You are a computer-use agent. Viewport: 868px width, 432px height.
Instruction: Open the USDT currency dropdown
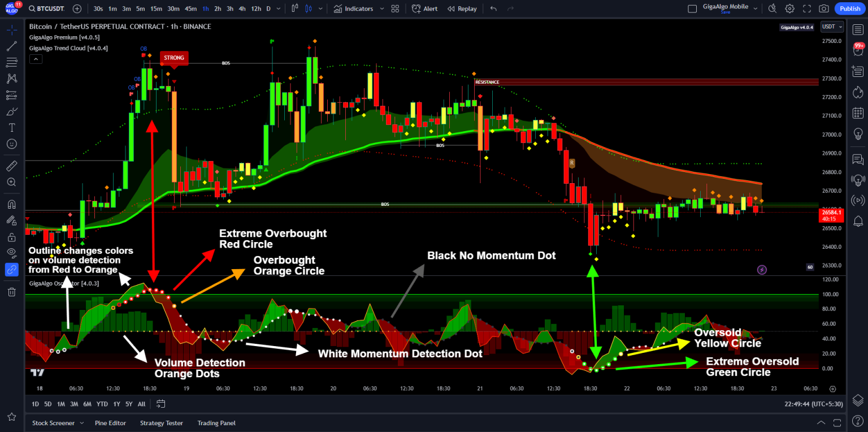coord(832,27)
